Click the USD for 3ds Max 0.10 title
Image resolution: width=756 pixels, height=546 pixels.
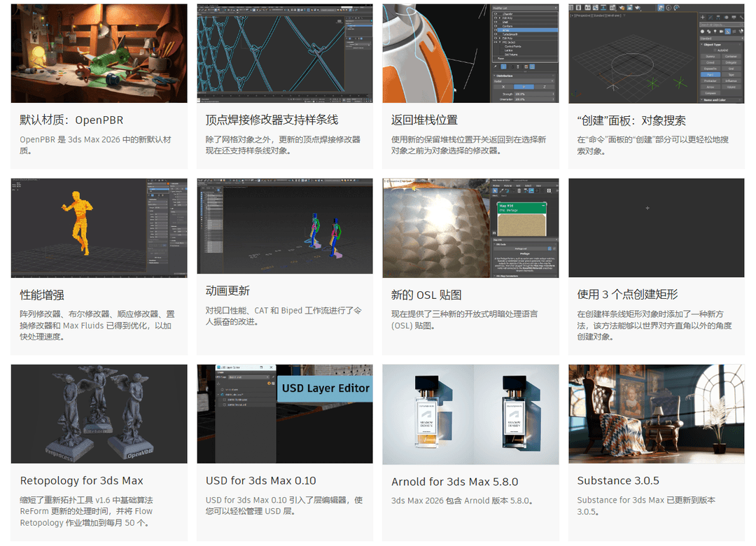(260, 481)
